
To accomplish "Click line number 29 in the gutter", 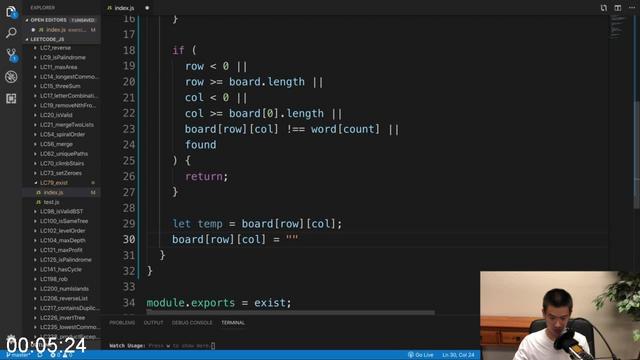I will pos(129,224).
